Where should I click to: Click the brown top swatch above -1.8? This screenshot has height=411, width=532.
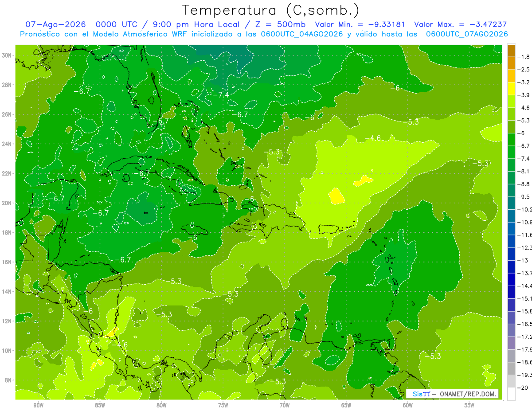click(x=511, y=51)
